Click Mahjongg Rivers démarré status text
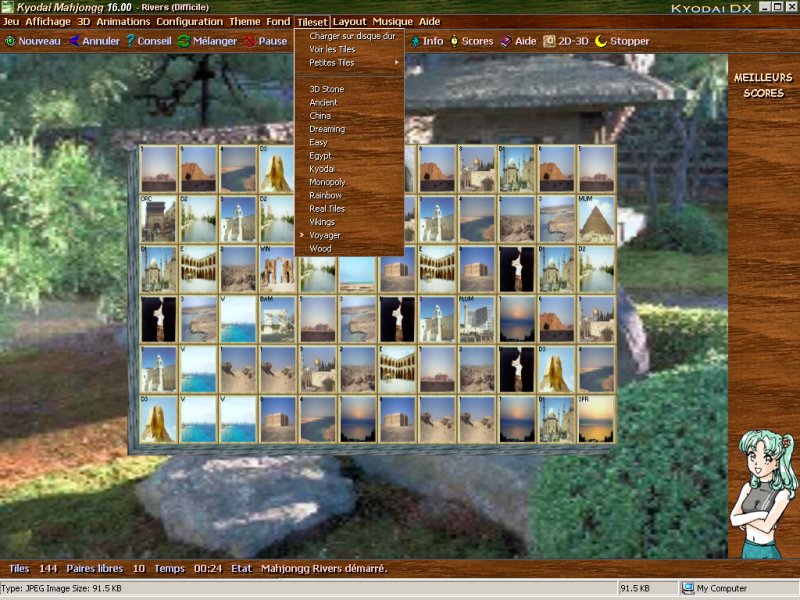 tap(324, 568)
